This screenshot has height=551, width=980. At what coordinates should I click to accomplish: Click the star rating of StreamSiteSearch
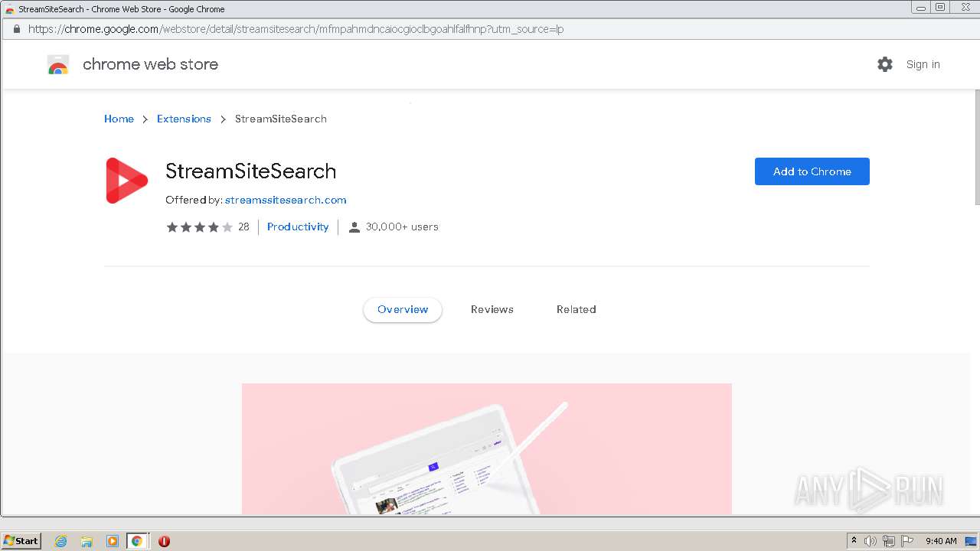(200, 227)
